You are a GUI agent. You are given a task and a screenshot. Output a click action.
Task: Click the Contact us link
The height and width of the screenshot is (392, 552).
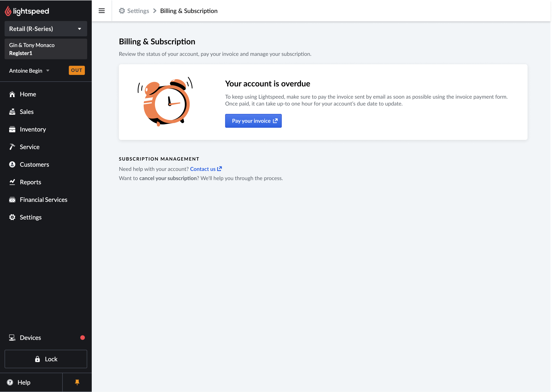click(203, 169)
